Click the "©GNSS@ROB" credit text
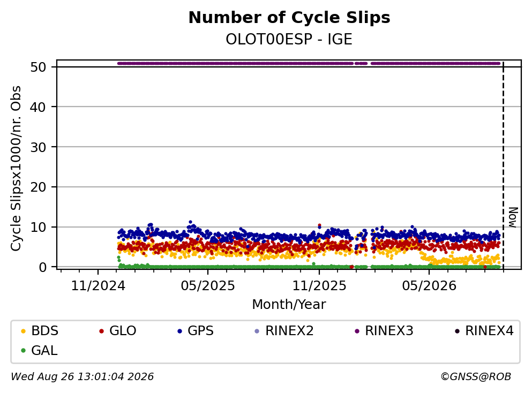Image resolution: width=532 pixels, height=393 pixels. (476, 377)
